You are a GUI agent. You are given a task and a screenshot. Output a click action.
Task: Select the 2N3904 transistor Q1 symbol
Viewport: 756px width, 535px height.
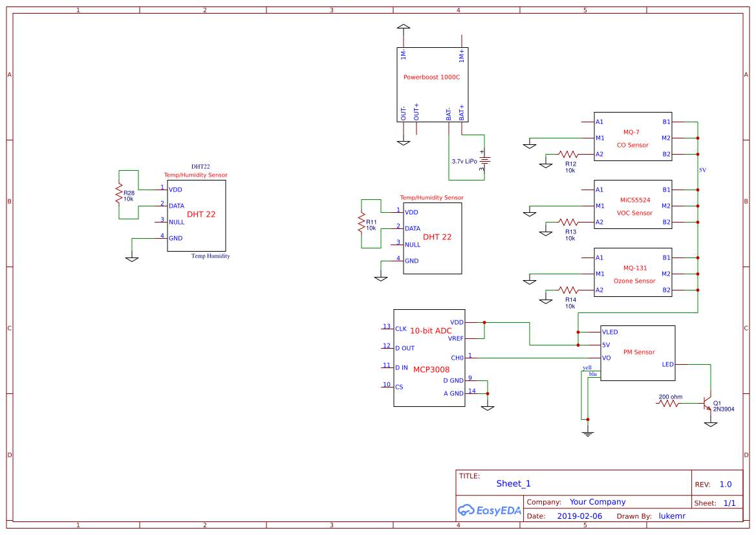pyautogui.click(x=706, y=403)
